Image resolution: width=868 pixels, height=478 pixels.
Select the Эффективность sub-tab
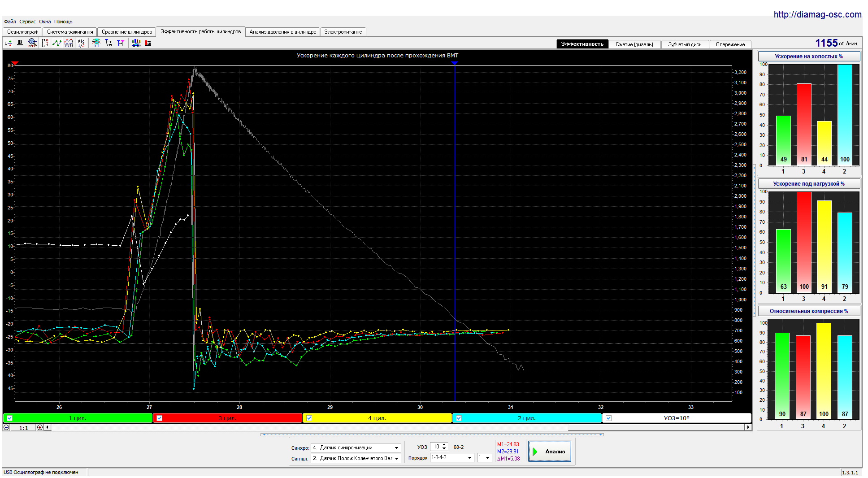point(582,44)
